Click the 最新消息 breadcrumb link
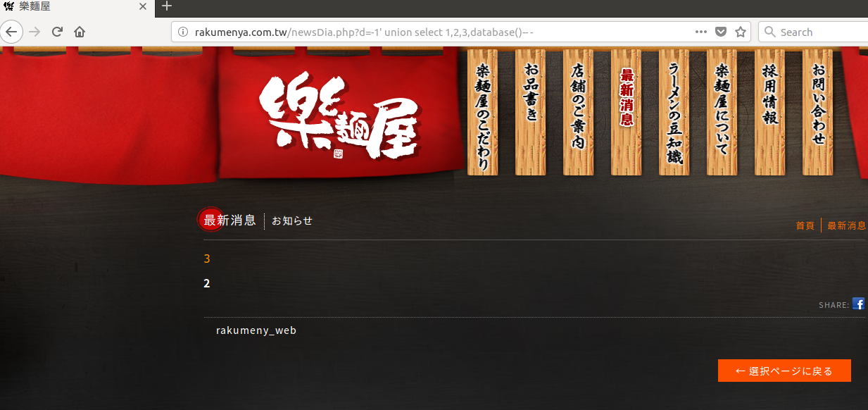The image size is (868, 410). point(847,225)
